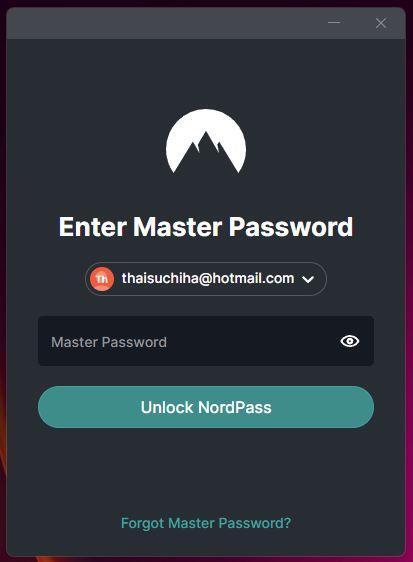Toggle password visibility in the password field
The width and height of the screenshot is (413, 562).
tap(350, 341)
